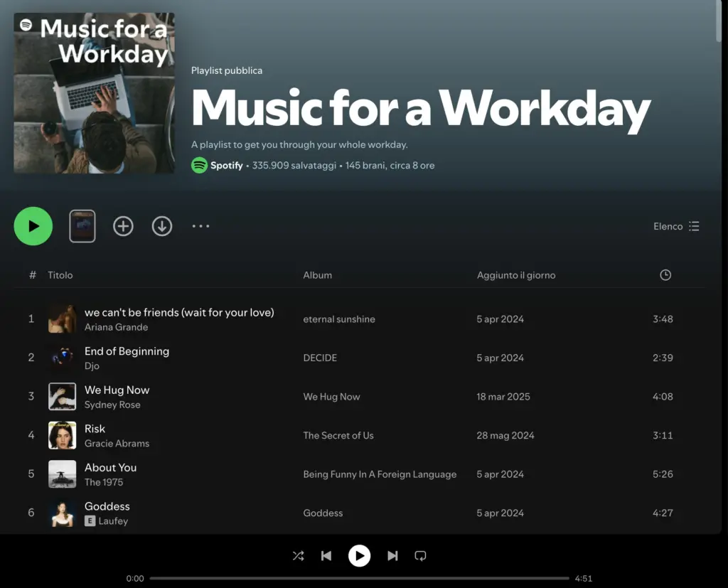The image size is (728, 588).
Task: Sort tracks by duration using the clock icon
Action: pos(665,275)
